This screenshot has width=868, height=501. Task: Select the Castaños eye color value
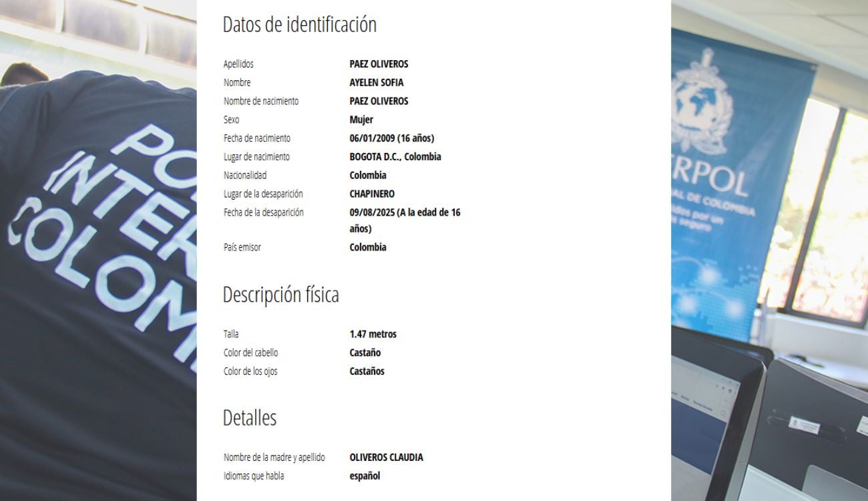(x=368, y=371)
